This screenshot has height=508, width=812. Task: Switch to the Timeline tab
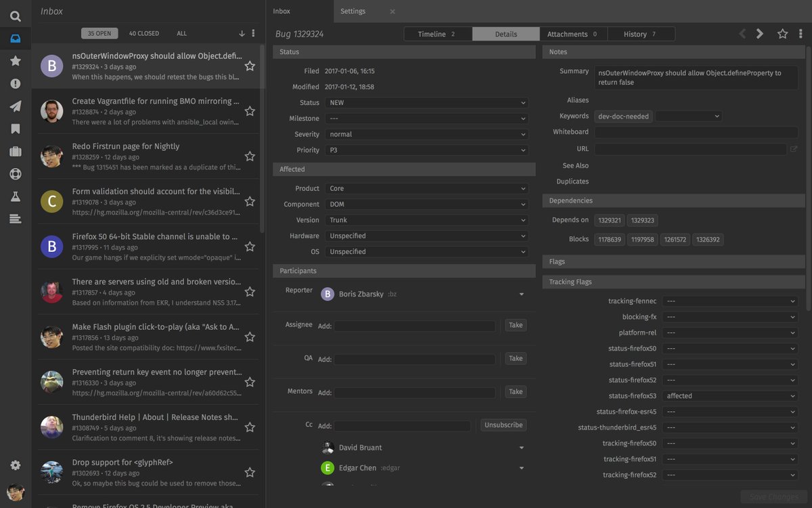pos(438,34)
